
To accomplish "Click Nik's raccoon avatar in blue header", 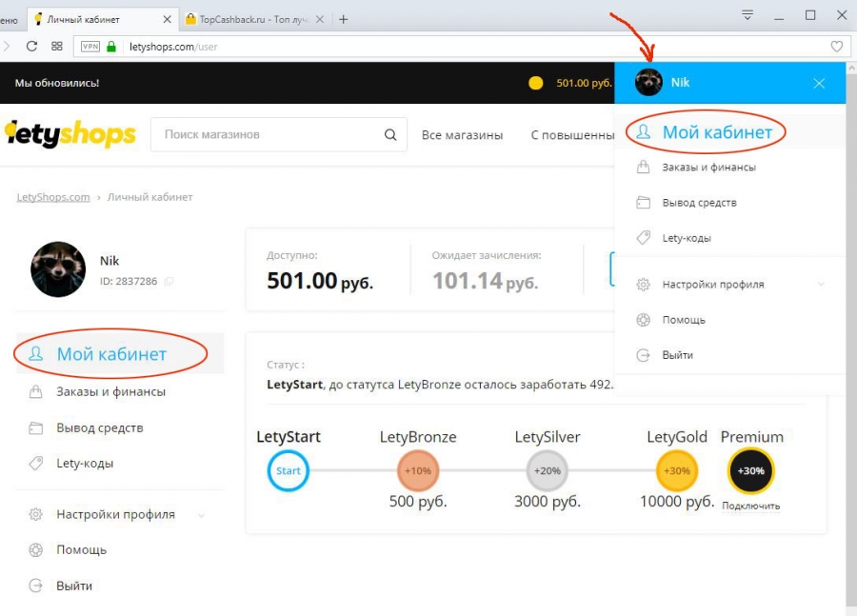I will pos(648,83).
